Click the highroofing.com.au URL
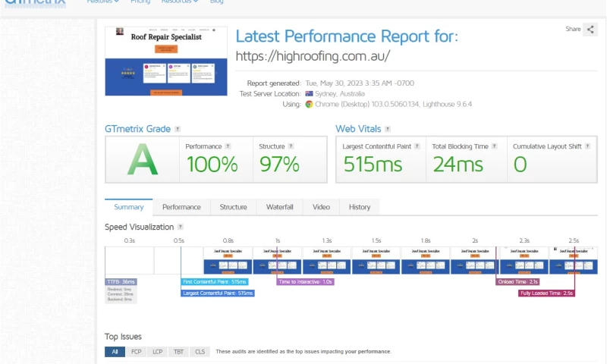 pos(313,56)
